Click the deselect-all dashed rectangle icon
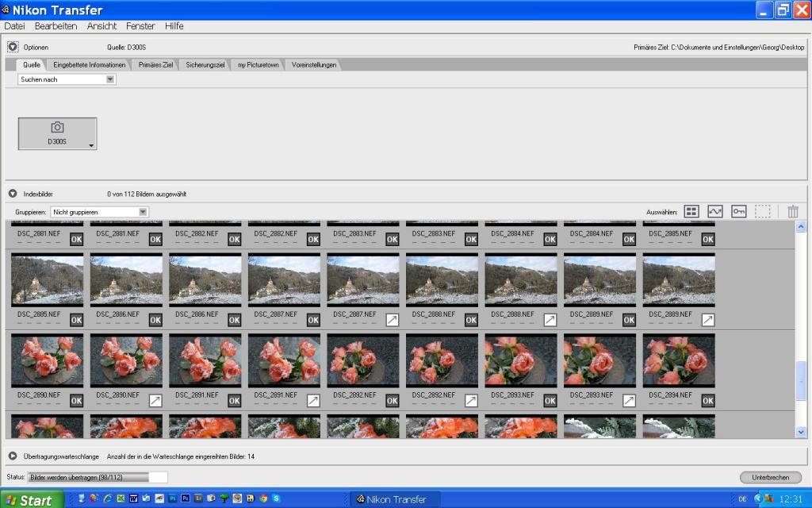812x508 pixels. click(763, 211)
